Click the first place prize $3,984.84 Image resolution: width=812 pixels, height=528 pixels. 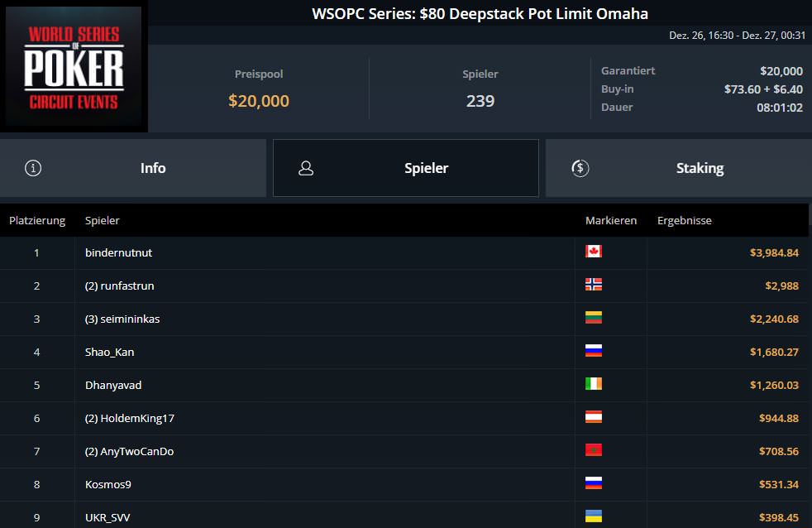(774, 253)
